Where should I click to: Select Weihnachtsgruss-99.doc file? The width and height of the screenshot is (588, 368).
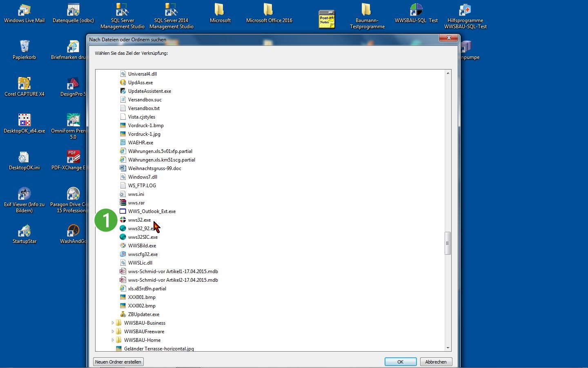pyautogui.click(x=155, y=168)
